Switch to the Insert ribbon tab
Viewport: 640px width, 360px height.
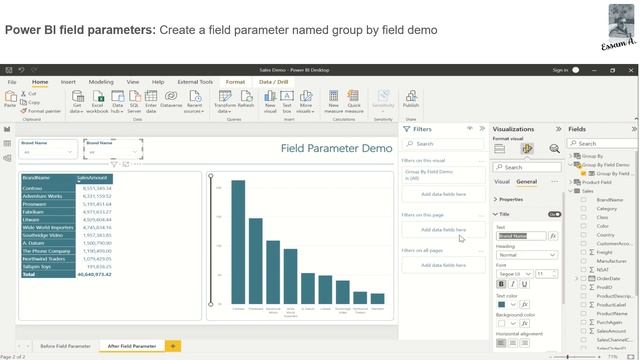[x=68, y=82]
